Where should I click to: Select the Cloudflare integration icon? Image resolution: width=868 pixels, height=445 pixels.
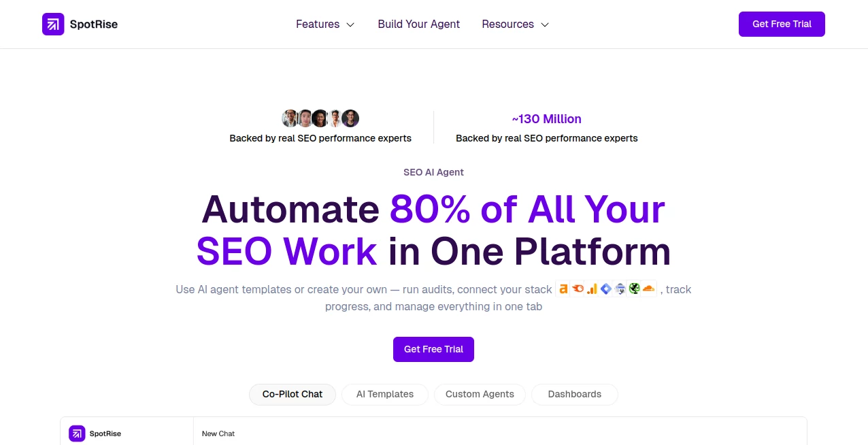648,289
